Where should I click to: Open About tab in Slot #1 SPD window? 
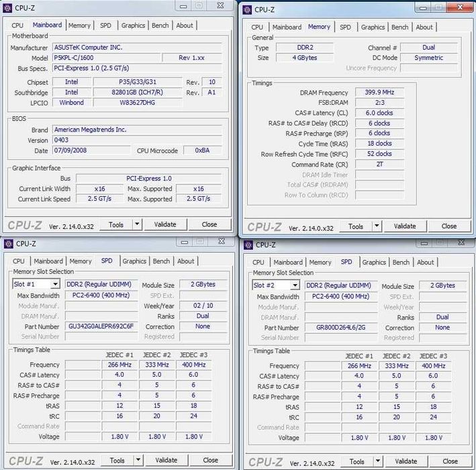coord(185,261)
